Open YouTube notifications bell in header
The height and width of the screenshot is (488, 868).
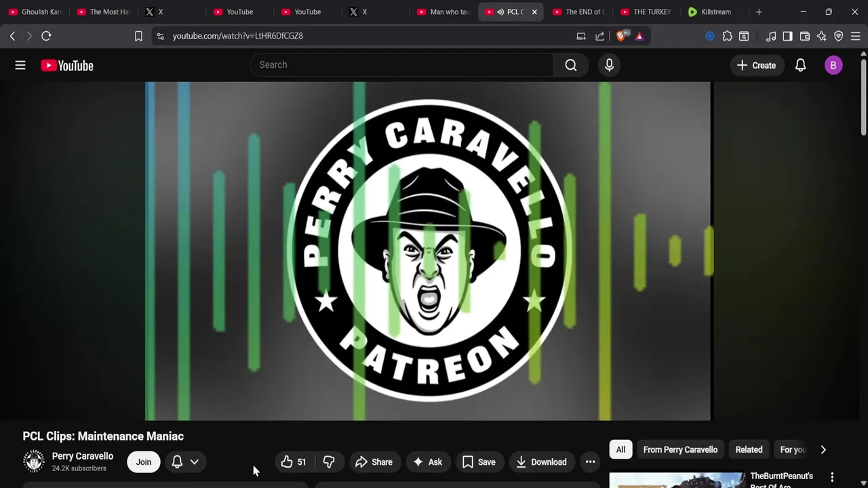(800, 65)
